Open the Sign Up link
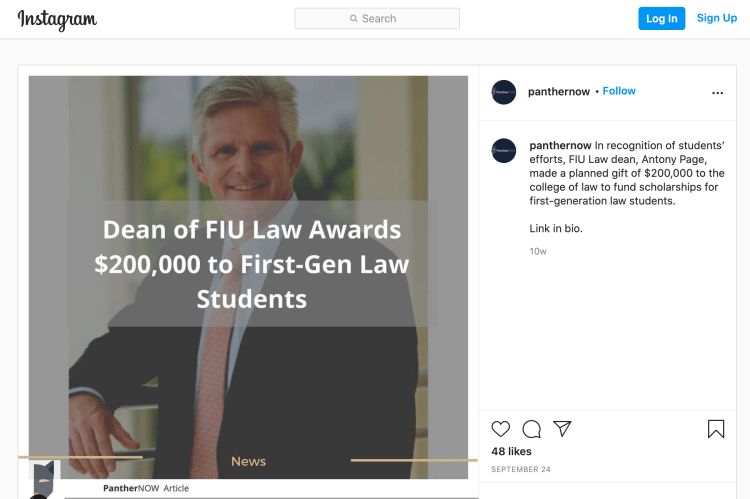Screen dimensions: 750x499 (716, 18)
